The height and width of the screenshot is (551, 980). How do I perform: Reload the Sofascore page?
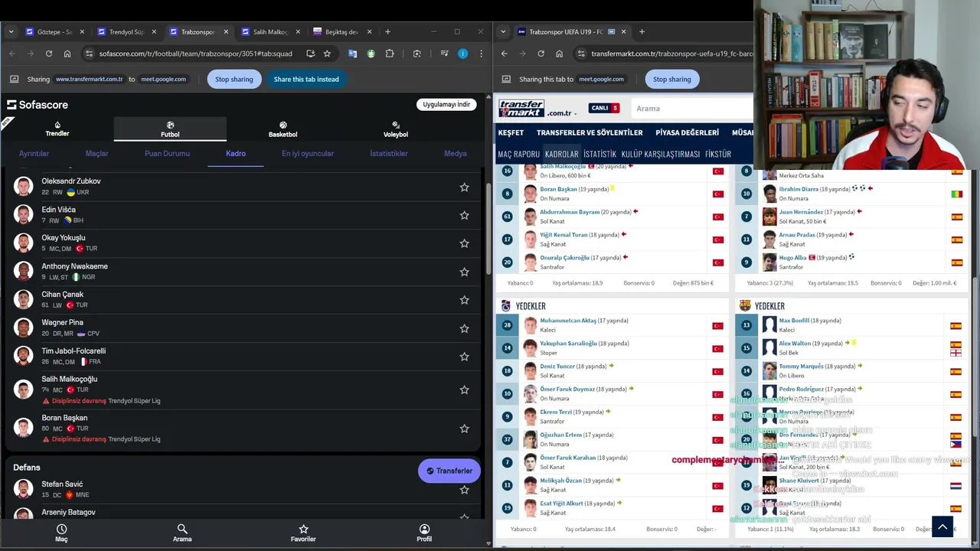[48, 54]
